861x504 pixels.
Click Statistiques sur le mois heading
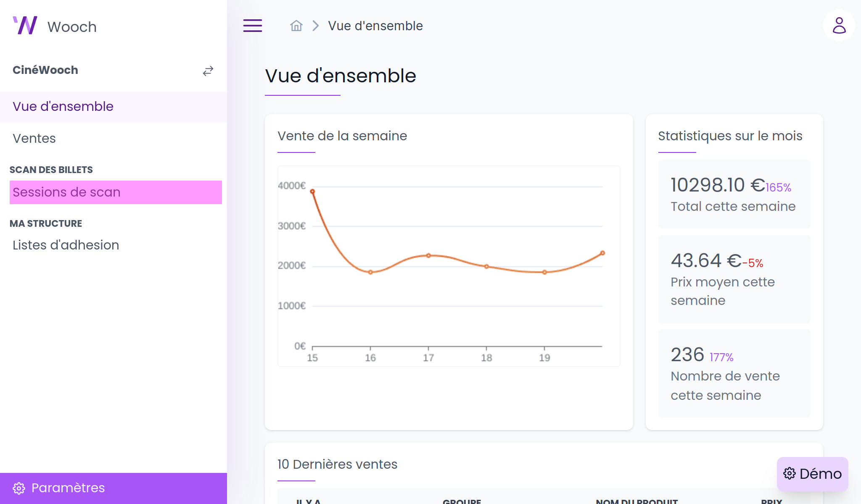click(730, 136)
